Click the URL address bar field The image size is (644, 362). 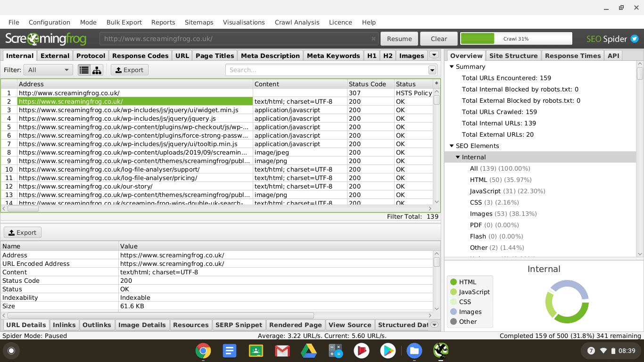click(x=239, y=39)
